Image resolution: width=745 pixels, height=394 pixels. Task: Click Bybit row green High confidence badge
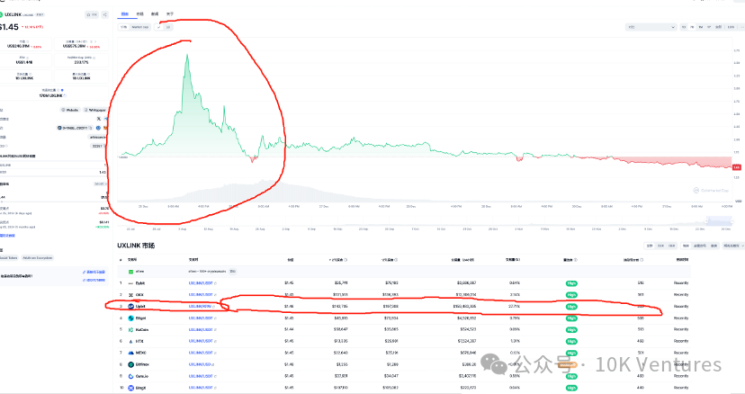coord(571,283)
